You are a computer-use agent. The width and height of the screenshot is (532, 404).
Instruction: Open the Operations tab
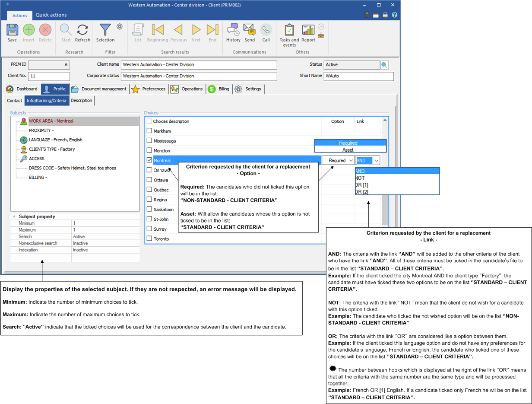[187, 89]
